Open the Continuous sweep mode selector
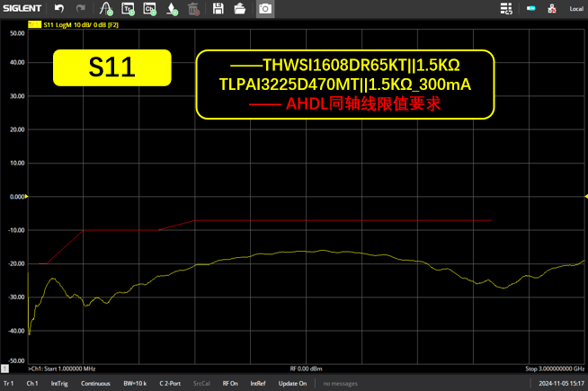588x391 pixels. (95, 384)
